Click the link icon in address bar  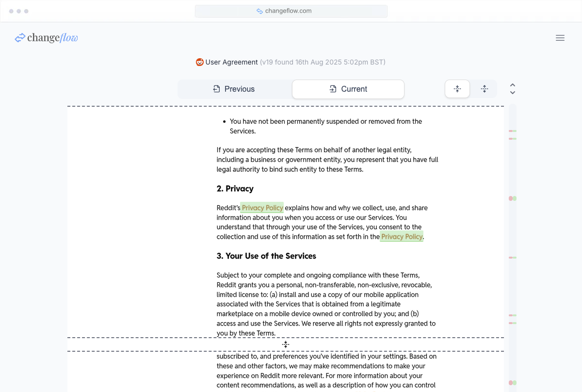pos(259,11)
